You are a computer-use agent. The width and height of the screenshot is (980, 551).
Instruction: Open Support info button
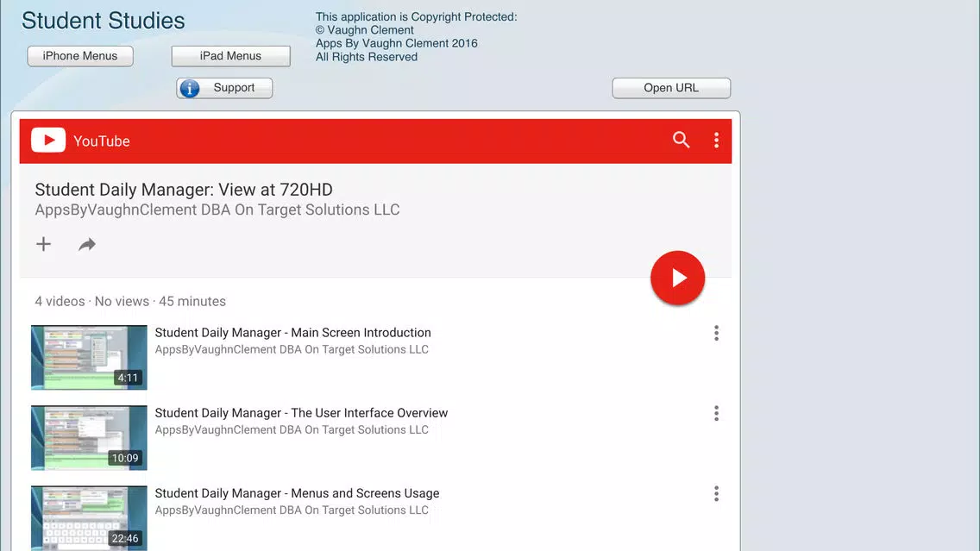click(224, 88)
